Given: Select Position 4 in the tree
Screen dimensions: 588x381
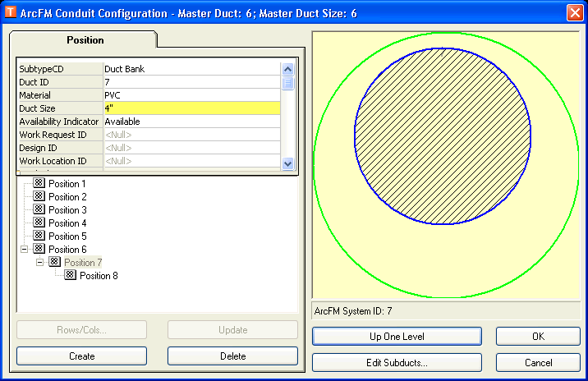Looking at the screenshot, I should coord(67,223).
